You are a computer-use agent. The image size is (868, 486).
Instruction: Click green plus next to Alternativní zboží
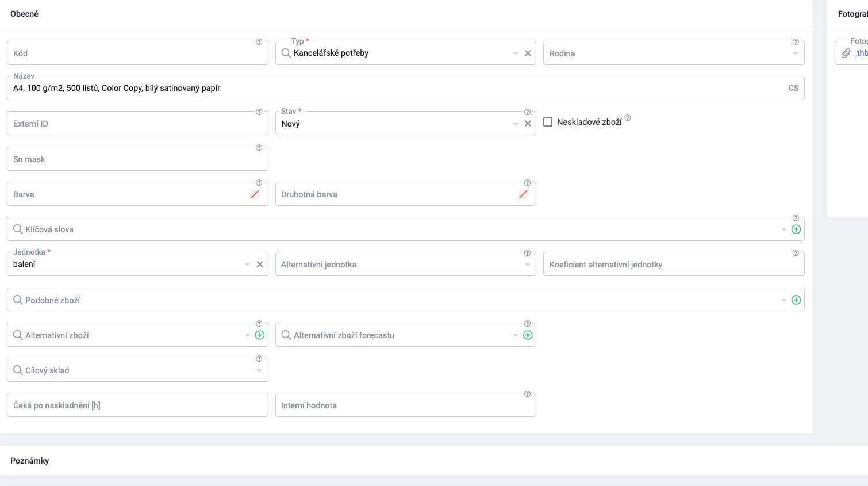pyautogui.click(x=260, y=335)
